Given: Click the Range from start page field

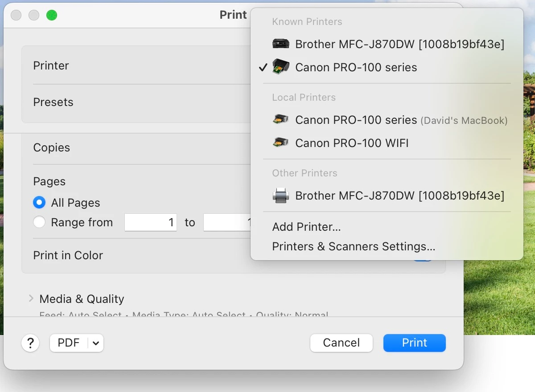Looking at the screenshot, I should coord(151,222).
